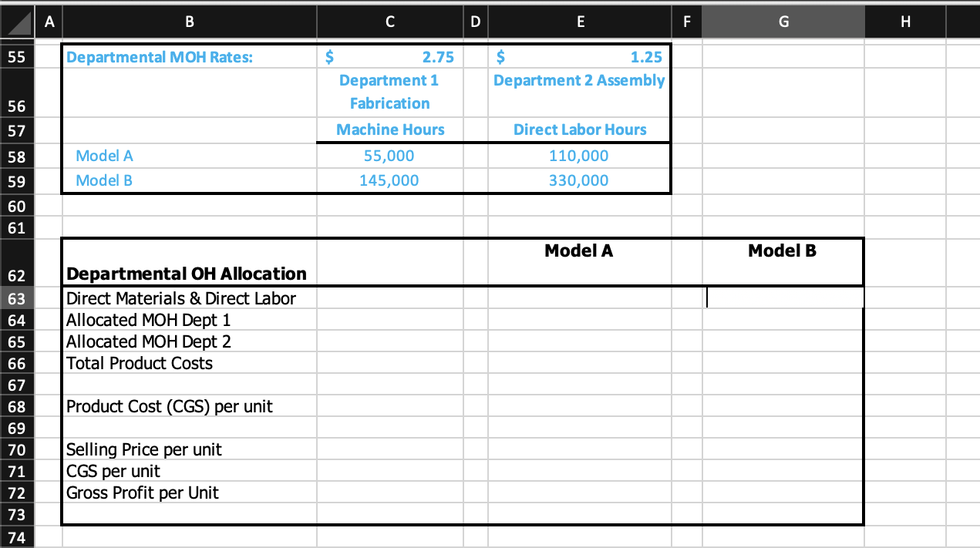Select row 69 header
Viewport: 980px width, 548px height.
coord(18,428)
